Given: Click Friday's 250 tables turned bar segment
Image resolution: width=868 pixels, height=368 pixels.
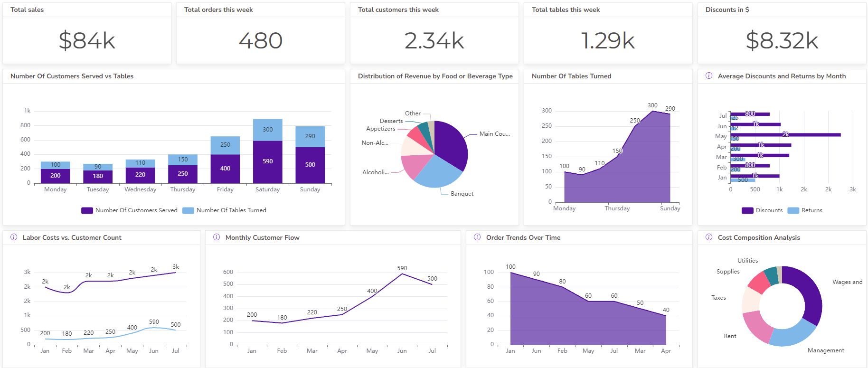Looking at the screenshot, I should 225,145.
